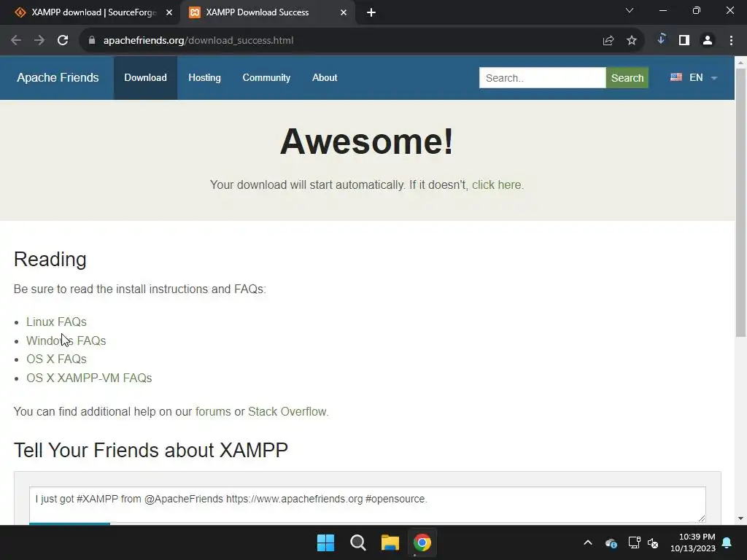Open the notifications bell icon
Image resolution: width=747 pixels, height=560 pixels.
(x=727, y=542)
